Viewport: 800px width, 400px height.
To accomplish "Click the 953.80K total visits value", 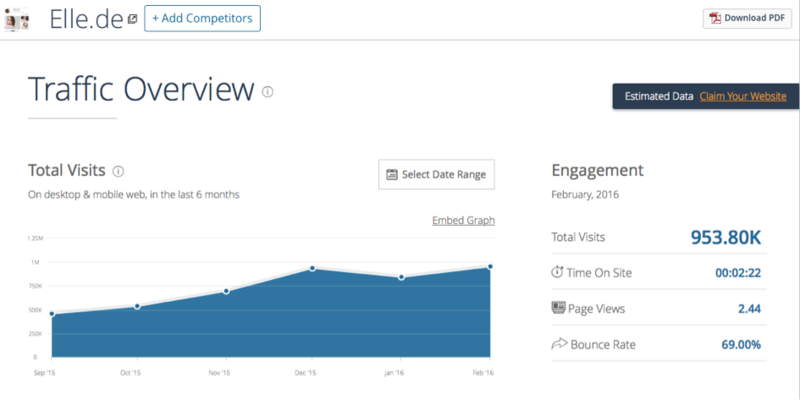I will point(726,237).
